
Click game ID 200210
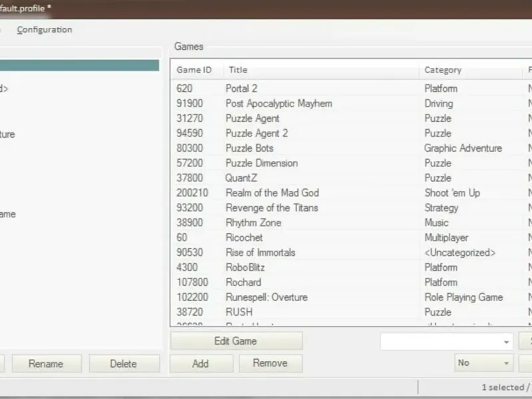coord(192,193)
